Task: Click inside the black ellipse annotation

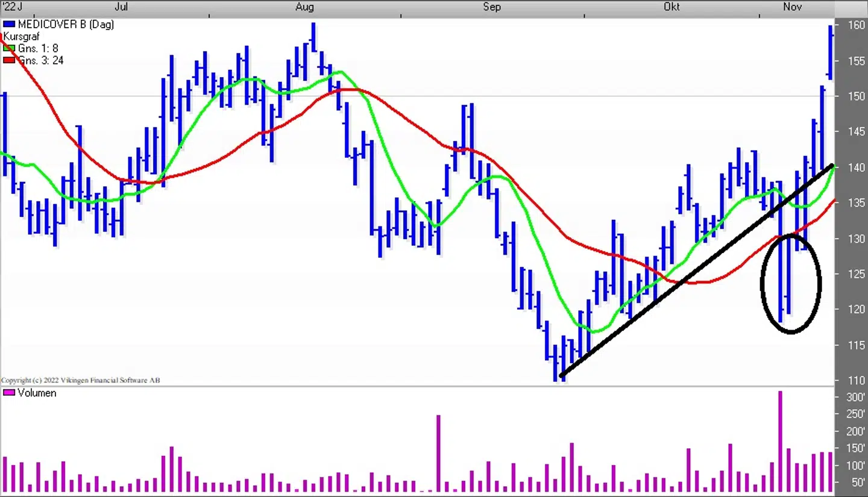Action: click(x=791, y=283)
